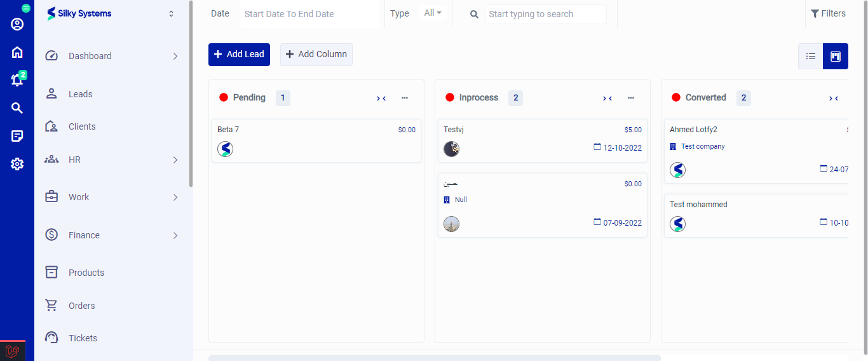Click calendar icon next to 12-10-2022
The width and height of the screenshot is (868, 361).
597,147
